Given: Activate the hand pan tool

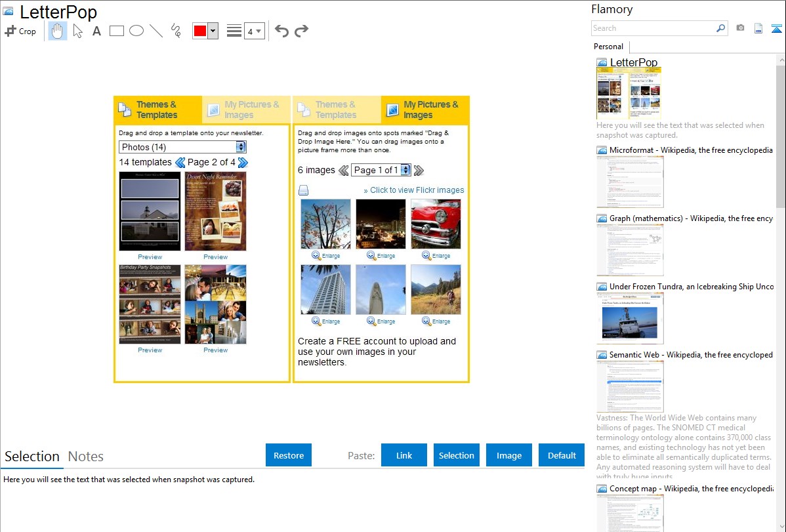Looking at the screenshot, I should 58,31.
